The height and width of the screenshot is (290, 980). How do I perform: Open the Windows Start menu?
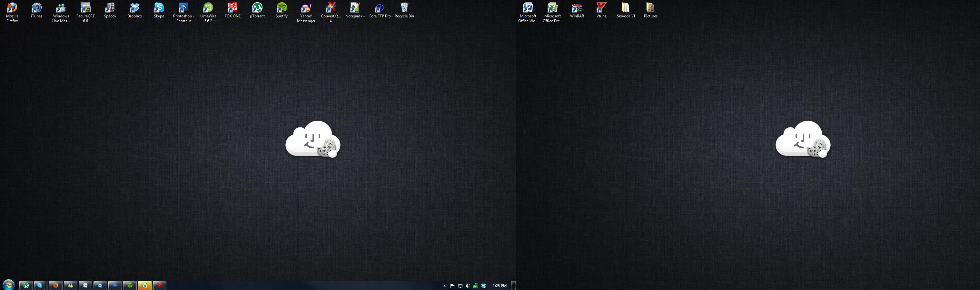click(x=8, y=285)
